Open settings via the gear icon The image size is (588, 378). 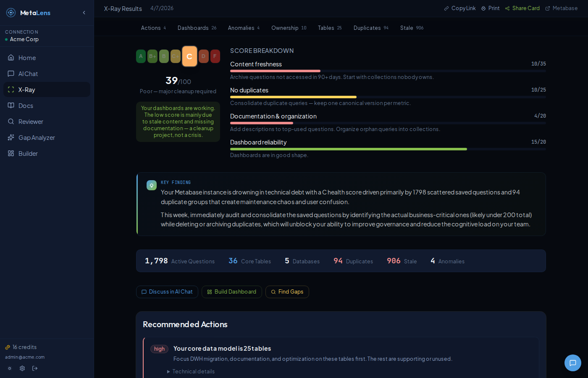pyautogui.click(x=22, y=368)
